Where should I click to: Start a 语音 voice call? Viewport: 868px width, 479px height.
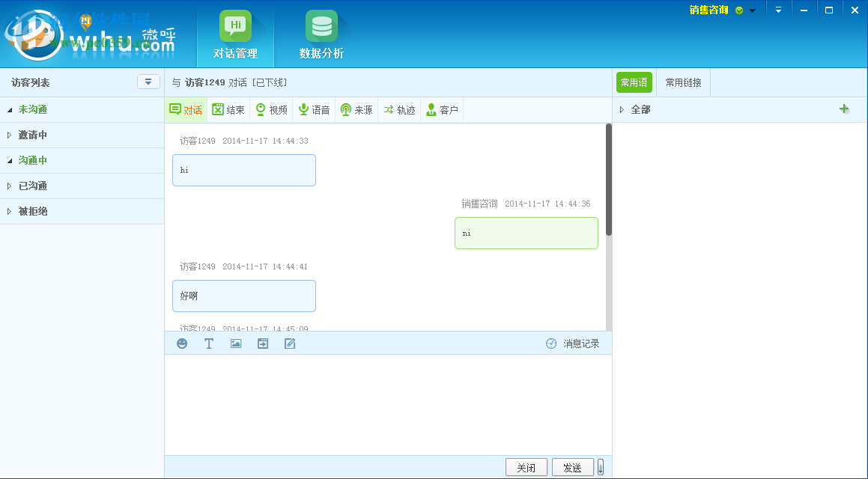pos(314,109)
